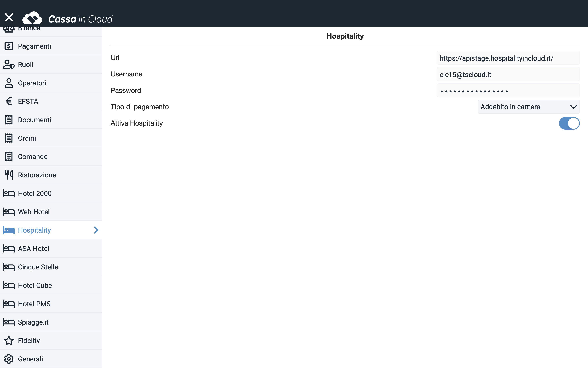Click the ASA Hotel bed icon
Screen dimensions: 588x368
click(9, 249)
